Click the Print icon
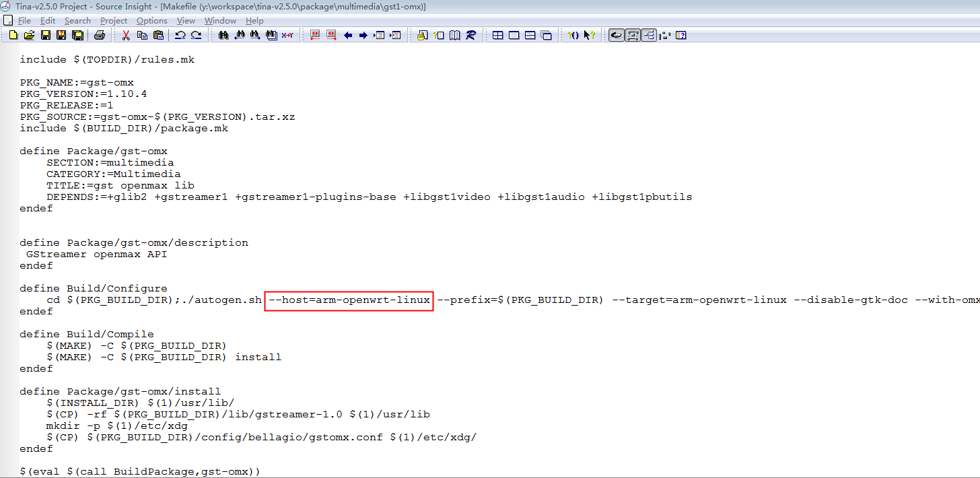 100,35
